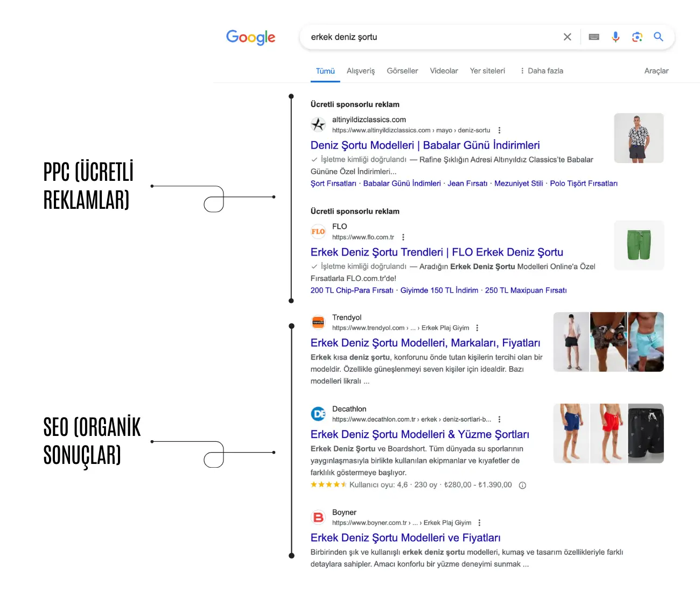The width and height of the screenshot is (700, 592).
Task: Click the green shorts FLO thumbnail
Action: tap(639, 245)
